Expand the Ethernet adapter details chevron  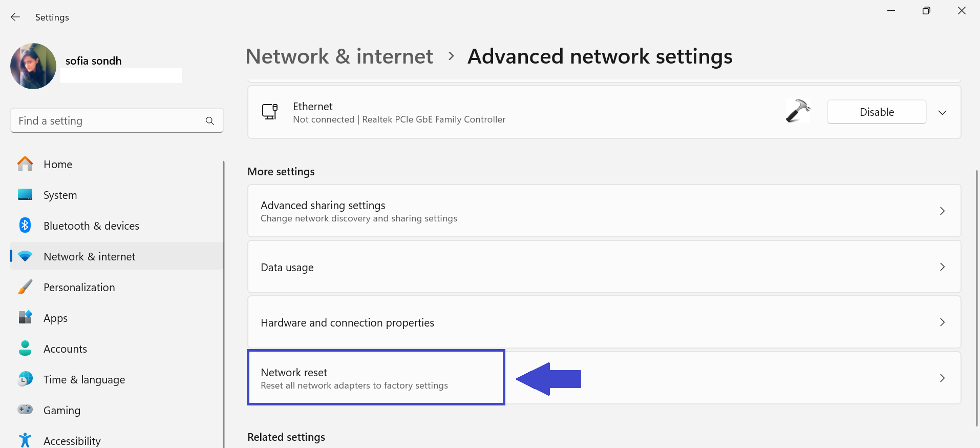coord(942,112)
